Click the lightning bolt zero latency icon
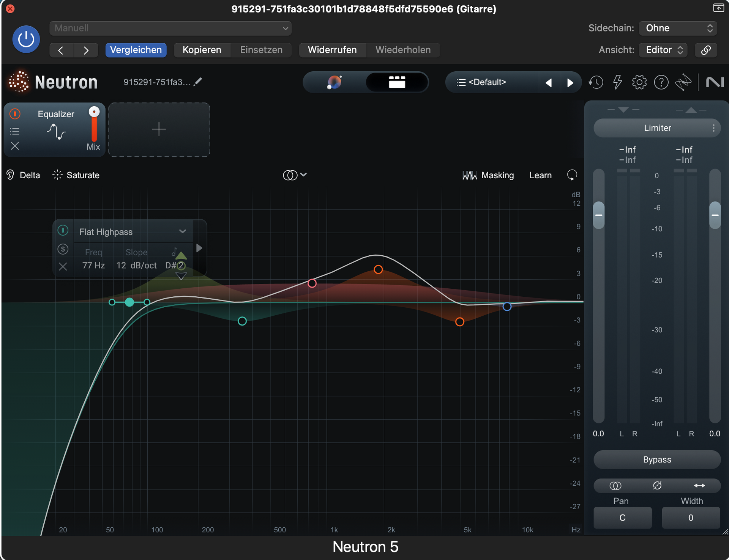 click(x=618, y=82)
